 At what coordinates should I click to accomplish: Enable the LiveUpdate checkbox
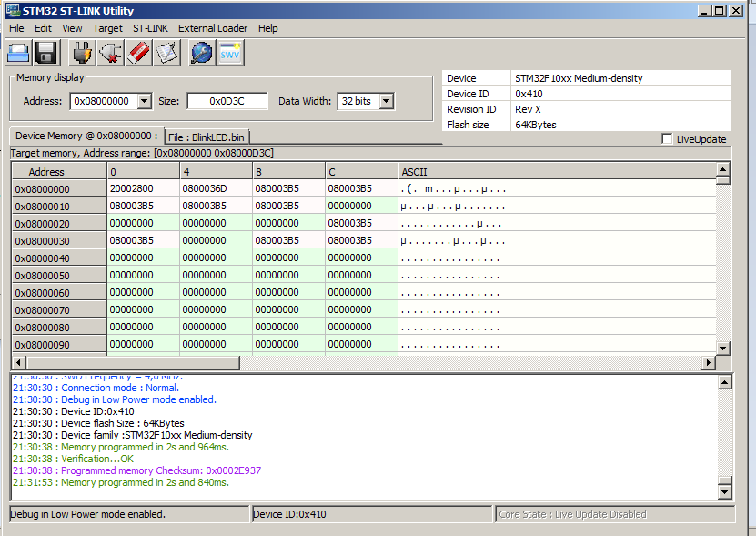[667, 139]
